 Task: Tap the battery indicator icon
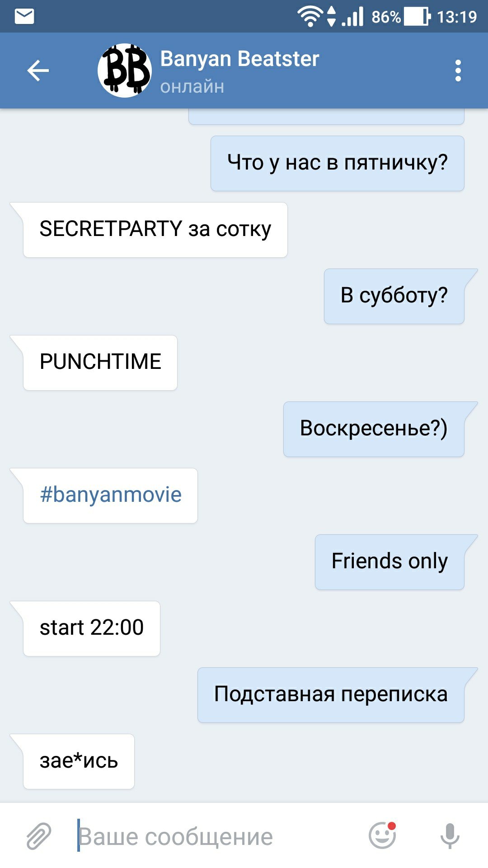coord(417,17)
